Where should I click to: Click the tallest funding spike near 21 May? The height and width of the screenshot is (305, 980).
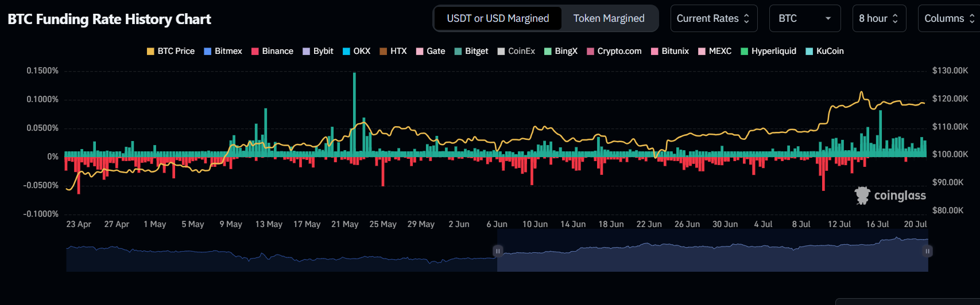354,114
